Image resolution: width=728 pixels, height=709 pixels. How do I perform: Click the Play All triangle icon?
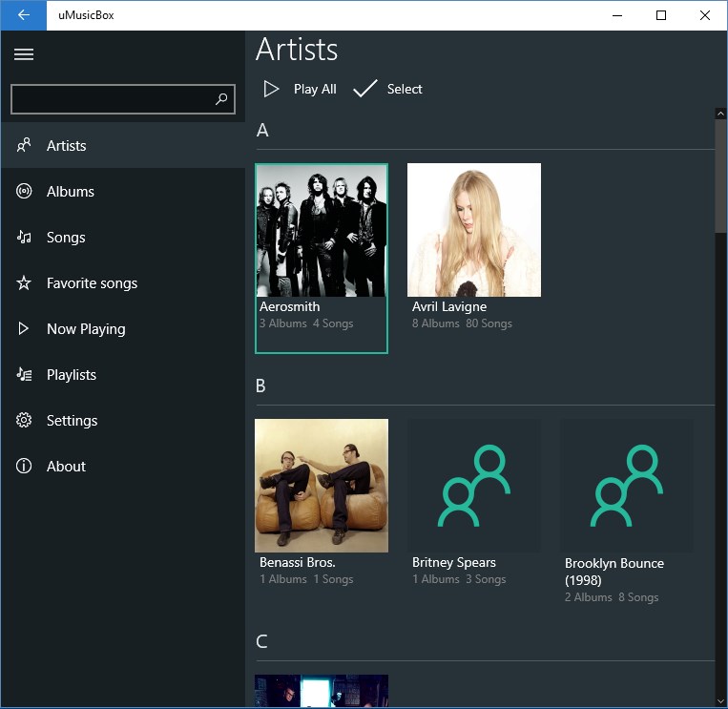[271, 89]
